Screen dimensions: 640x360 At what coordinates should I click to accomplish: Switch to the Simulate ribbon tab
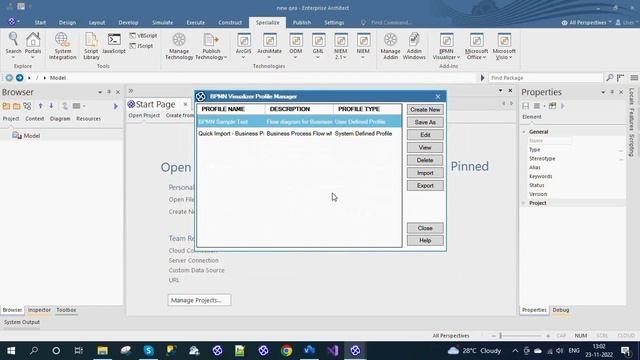(162, 22)
